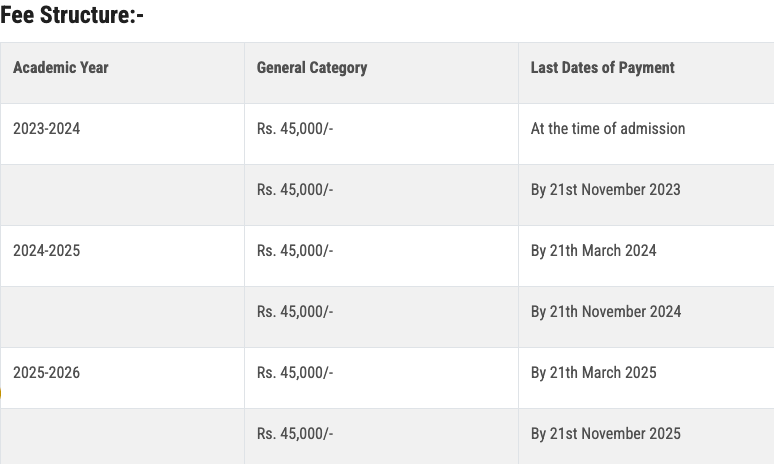Click the 'By 21st November 2025' date
Screen dimensions: 774x464
605,434
